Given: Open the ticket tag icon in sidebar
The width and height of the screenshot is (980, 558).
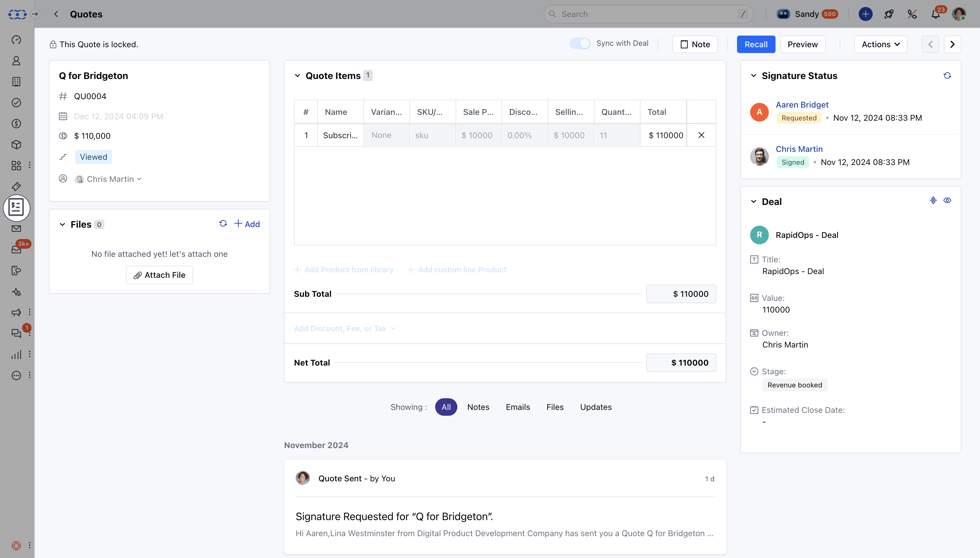Looking at the screenshot, I should click(x=16, y=187).
